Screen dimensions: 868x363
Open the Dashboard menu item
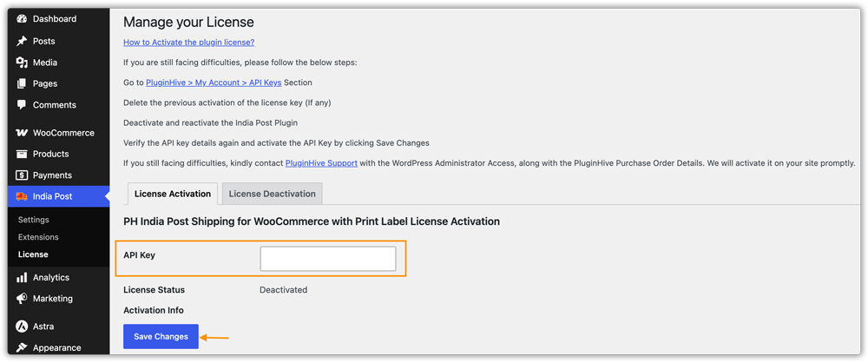59,19
